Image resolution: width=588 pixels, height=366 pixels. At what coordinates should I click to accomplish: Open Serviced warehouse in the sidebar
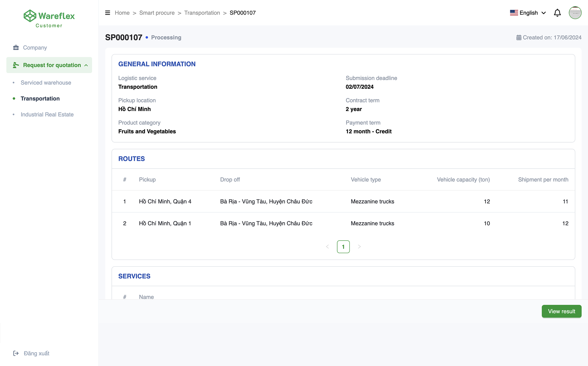tap(46, 83)
